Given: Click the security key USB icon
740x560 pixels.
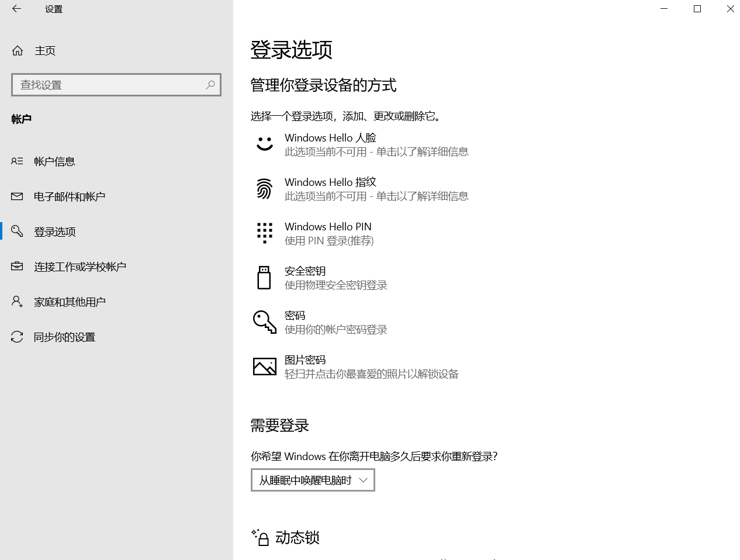Looking at the screenshot, I should (264, 278).
